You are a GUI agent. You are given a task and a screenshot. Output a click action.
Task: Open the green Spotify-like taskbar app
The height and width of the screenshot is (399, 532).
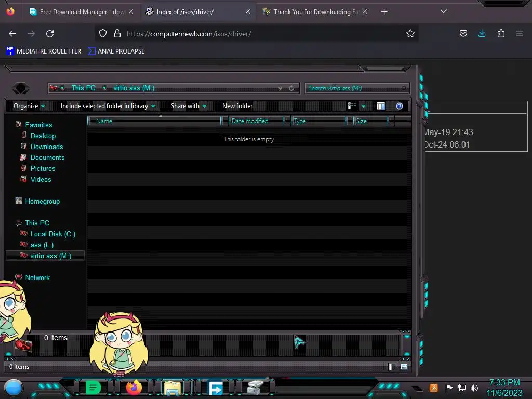[x=94, y=388]
